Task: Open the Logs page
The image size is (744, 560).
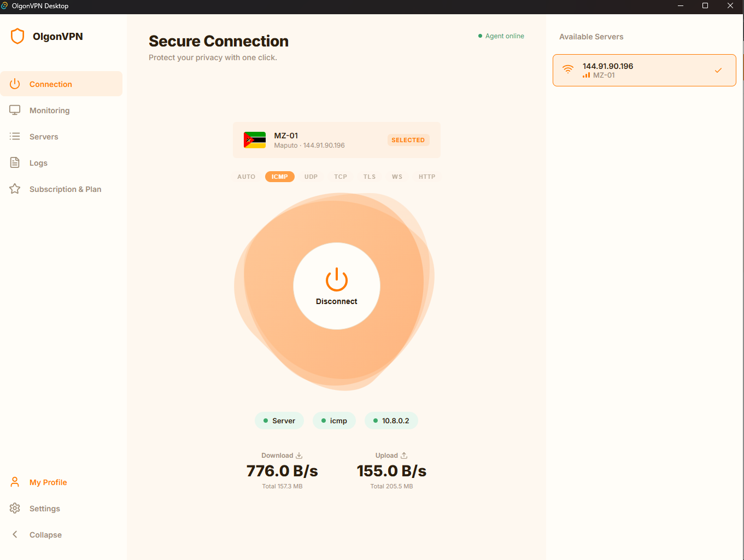Action: pyautogui.click(x=61, y=162)
